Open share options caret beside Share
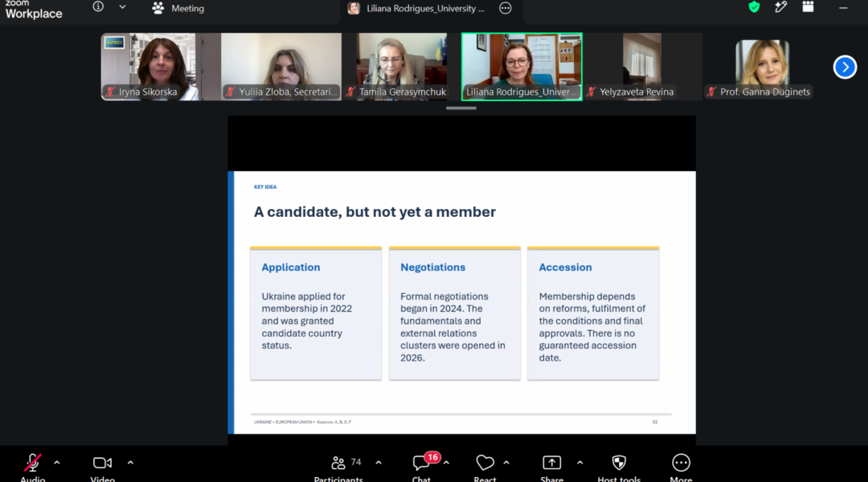Viewport: 868px width, 482px height. (579, 463)
